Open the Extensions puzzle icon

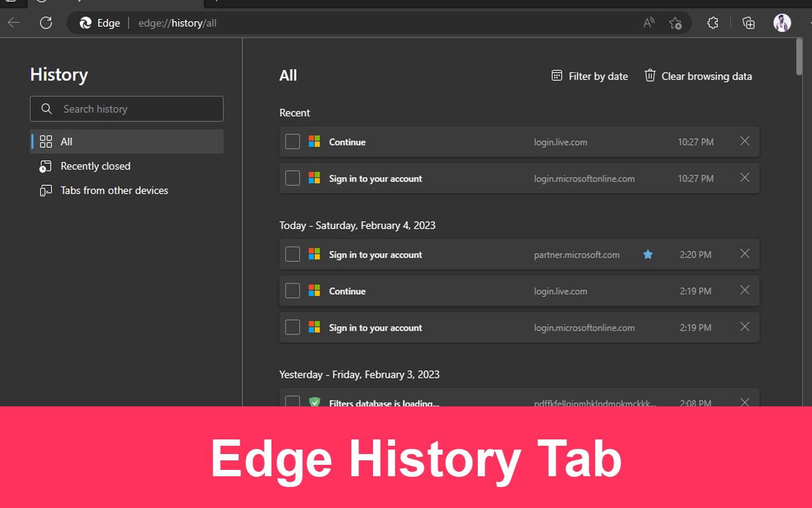[x=712, y=23]
